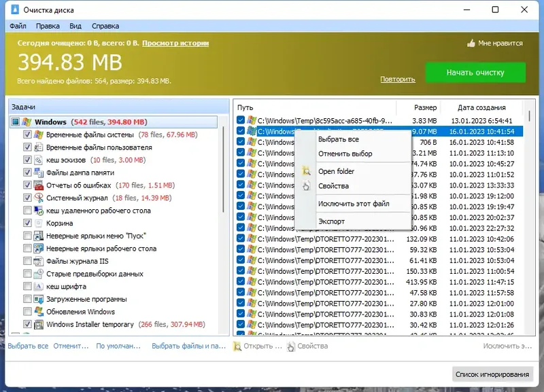Click the open folder icon in bottom toolbar
The width and height of the screenshot is (544, 392).
237,346
